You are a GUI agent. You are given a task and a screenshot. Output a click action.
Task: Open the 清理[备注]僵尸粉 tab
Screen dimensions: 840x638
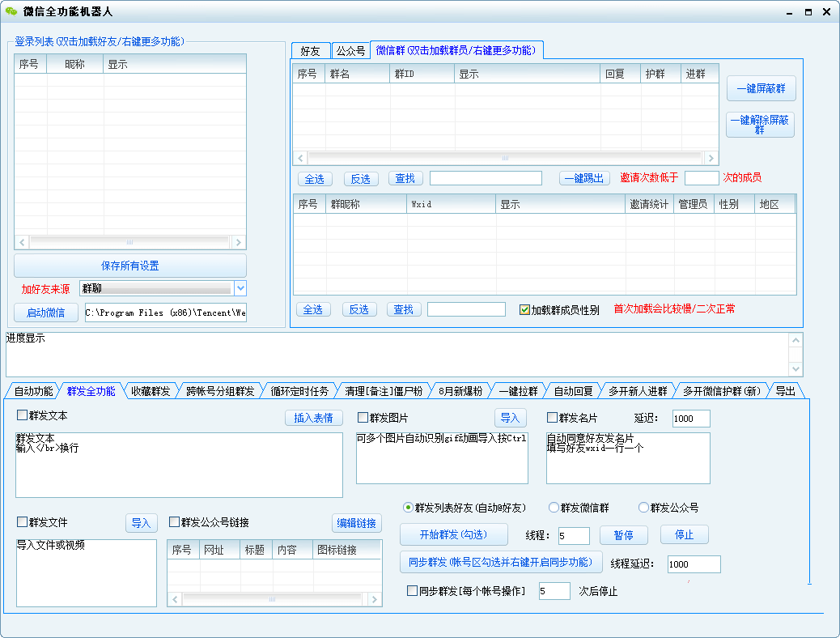(x=384, y=391)
